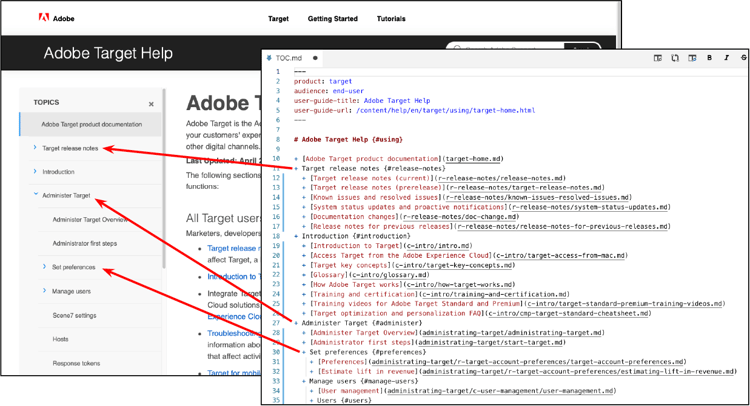Screen dimensions: 750x406
Task: Click the TOPICS panel scrollbar
Action: 164,178
